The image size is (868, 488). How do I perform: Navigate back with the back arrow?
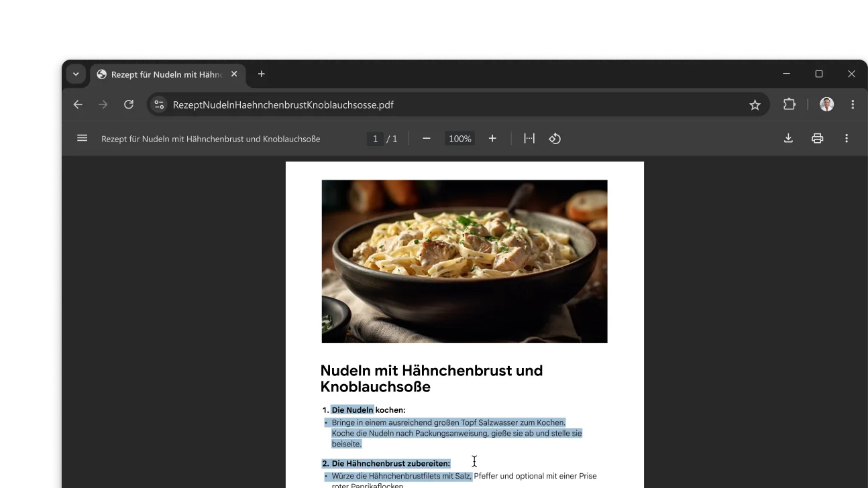78,104
